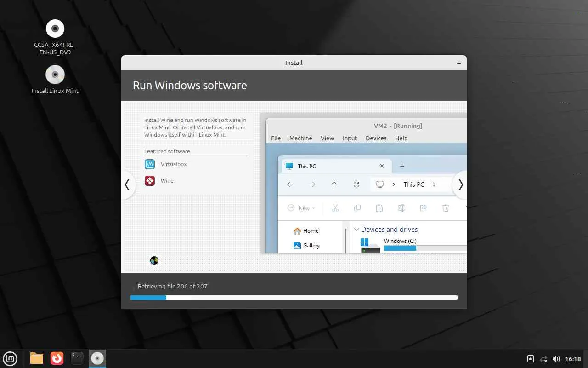Go to the next installer slide
The image size is (588, 368).
460,185
